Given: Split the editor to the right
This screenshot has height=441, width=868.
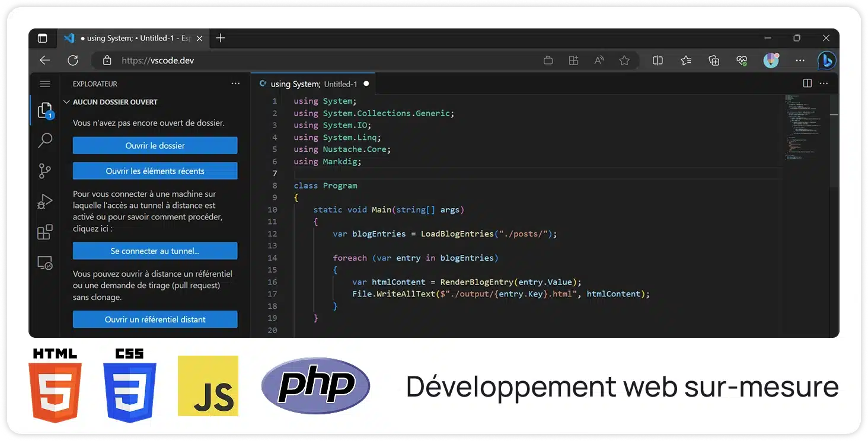Looking at the screenshot, I should click(807, 84).
